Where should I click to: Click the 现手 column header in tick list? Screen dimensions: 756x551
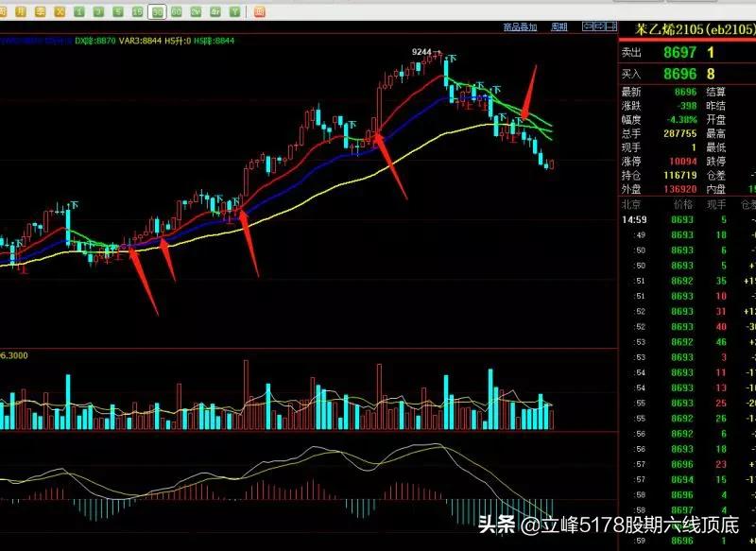tap(716, 205)
